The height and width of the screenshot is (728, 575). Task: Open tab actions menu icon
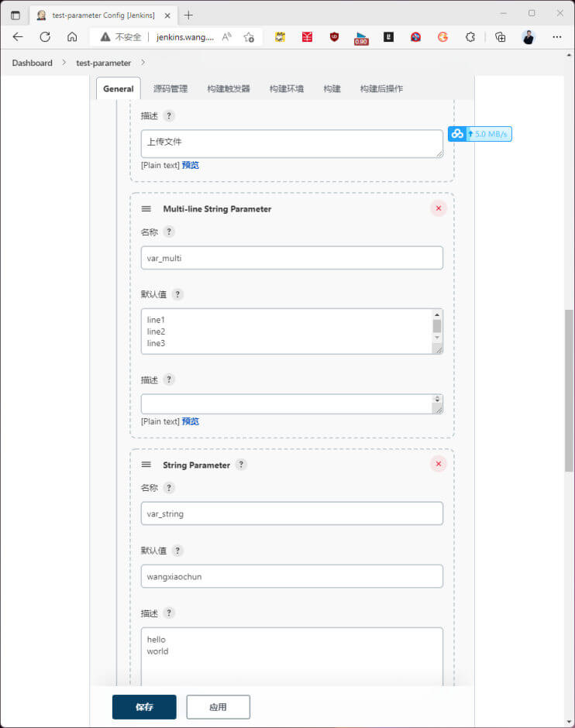pos(15,15)
